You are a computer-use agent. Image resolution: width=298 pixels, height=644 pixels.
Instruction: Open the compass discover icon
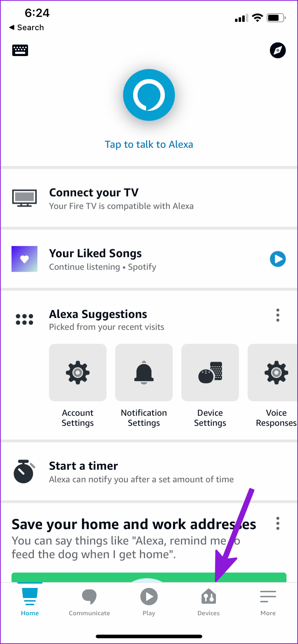click(x=277, y=50)
